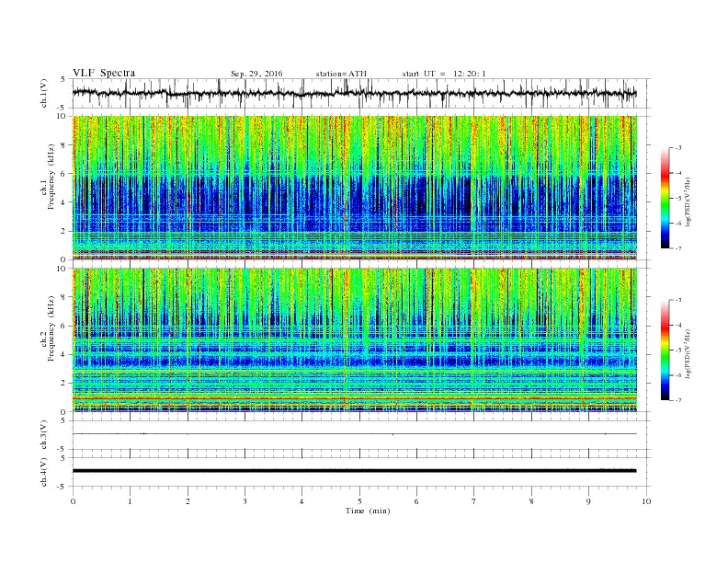Click the time axis tick label "0"
728x563 pixels.
point(73,501)
